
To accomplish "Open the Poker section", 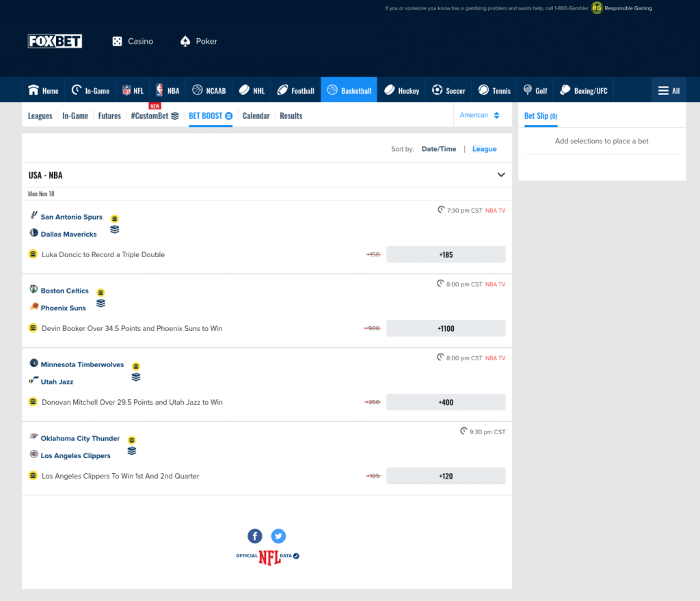I will pyautogui.click(x=199, y=41).
